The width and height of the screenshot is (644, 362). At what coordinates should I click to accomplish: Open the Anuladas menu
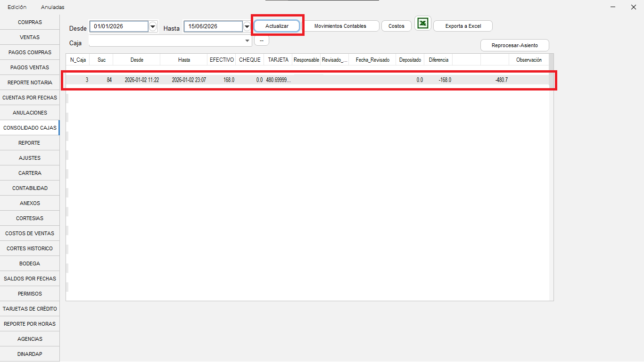coord(53,7)
